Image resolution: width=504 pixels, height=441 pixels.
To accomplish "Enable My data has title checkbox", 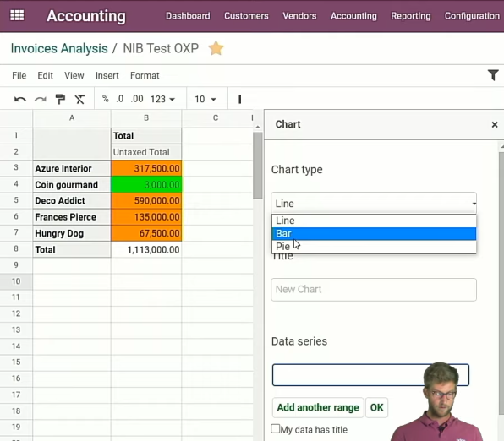I will (276, 429).
